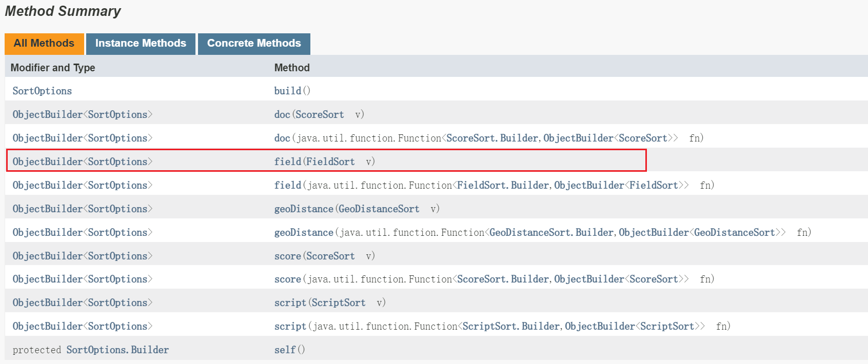The width and height of the screenshot is (868, 364).
Task: Click GeoDistanceSort parameter in geoDistance(GeoDistanceSort v)
Action: (379, 209)
